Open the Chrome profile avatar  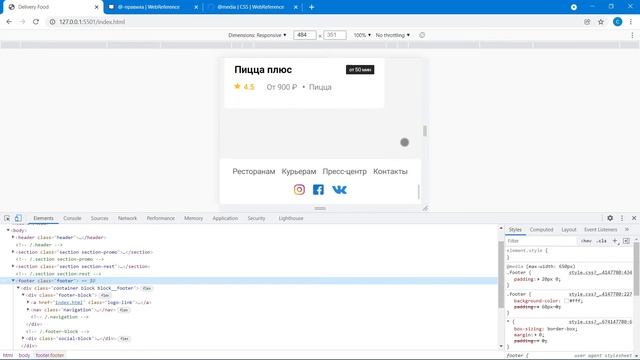(x=618, y=22)
